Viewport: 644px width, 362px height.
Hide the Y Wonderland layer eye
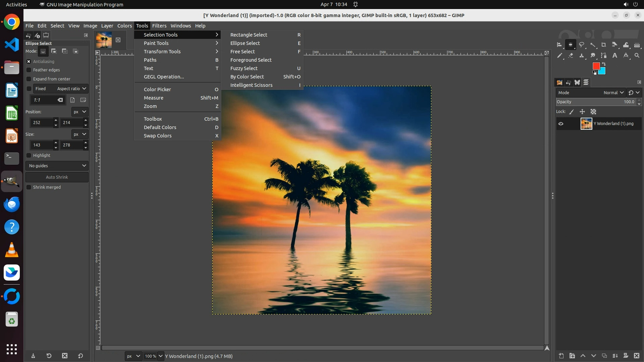(x=561, y=124)
